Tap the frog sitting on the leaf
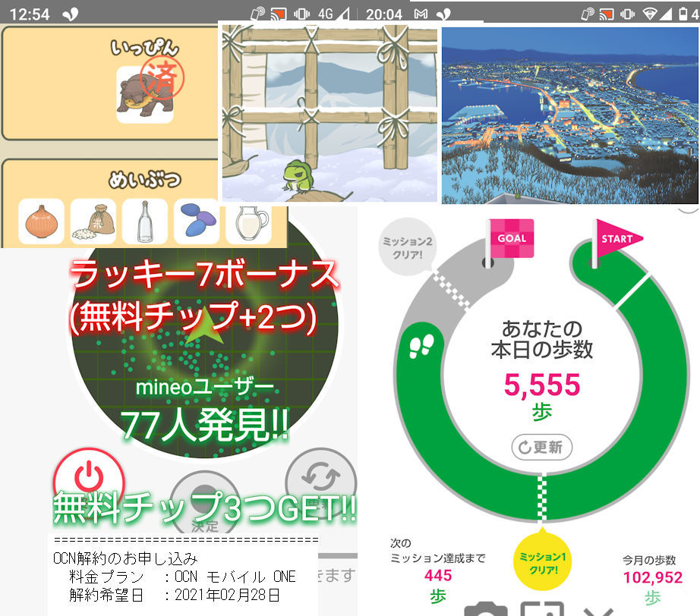Screen dimensions: 700x616 [x=298, y=174]
